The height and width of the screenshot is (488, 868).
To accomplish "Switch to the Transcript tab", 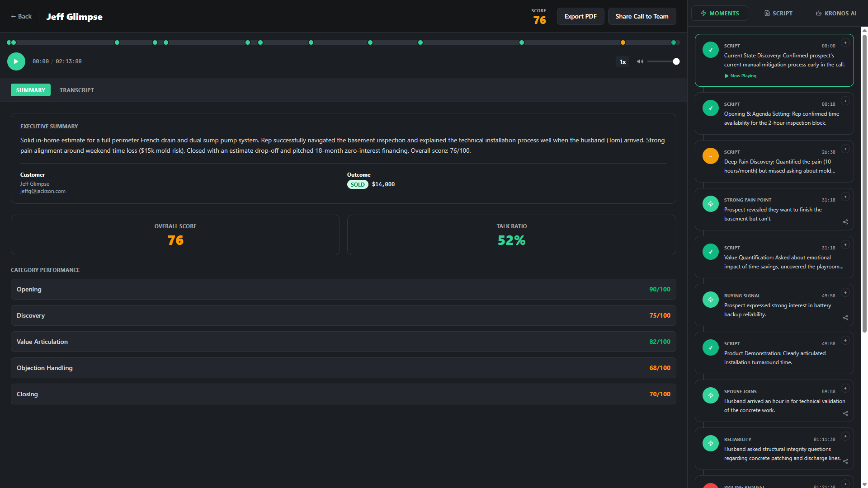I will (x=77, y=90).
